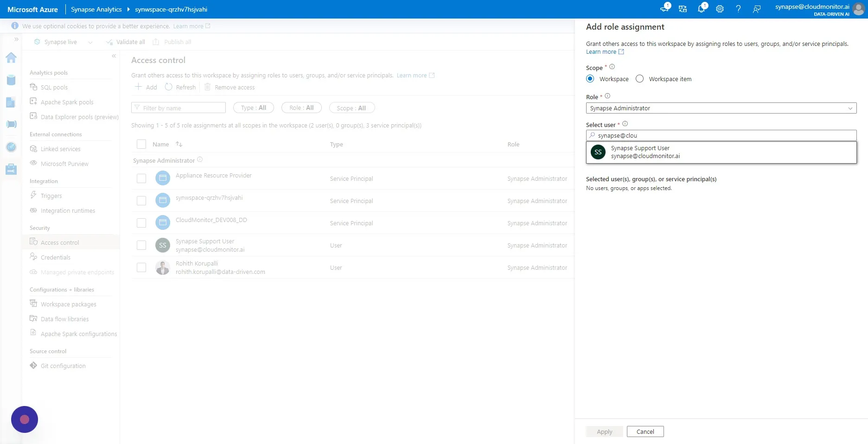Screen dimensions: 868x444
Task: Expand the left hub navigation chevrons
Action: pyautogui.click(x=16, y=39)
